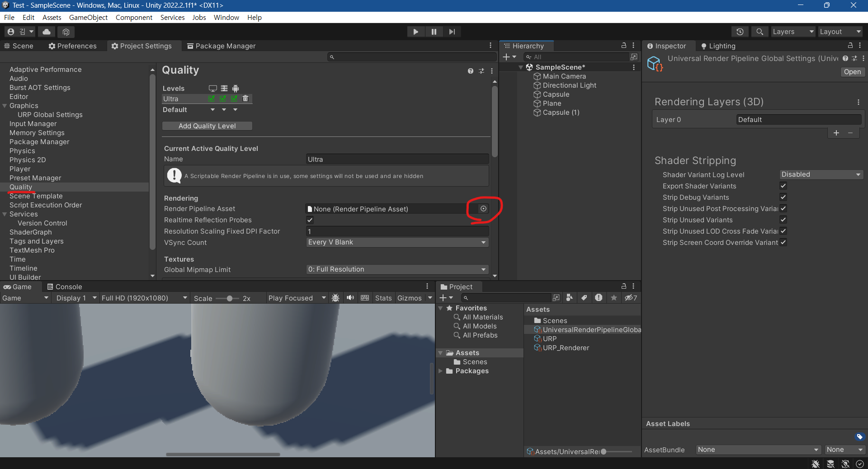The width and height of the screenshot is (868, 469).
Task: Advance one frame with the Step button
Action: pyautogui.click(x=452, y=32)
